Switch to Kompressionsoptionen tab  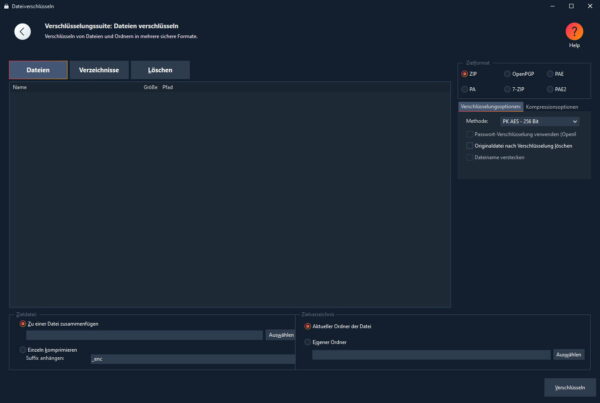coord(553,106)
